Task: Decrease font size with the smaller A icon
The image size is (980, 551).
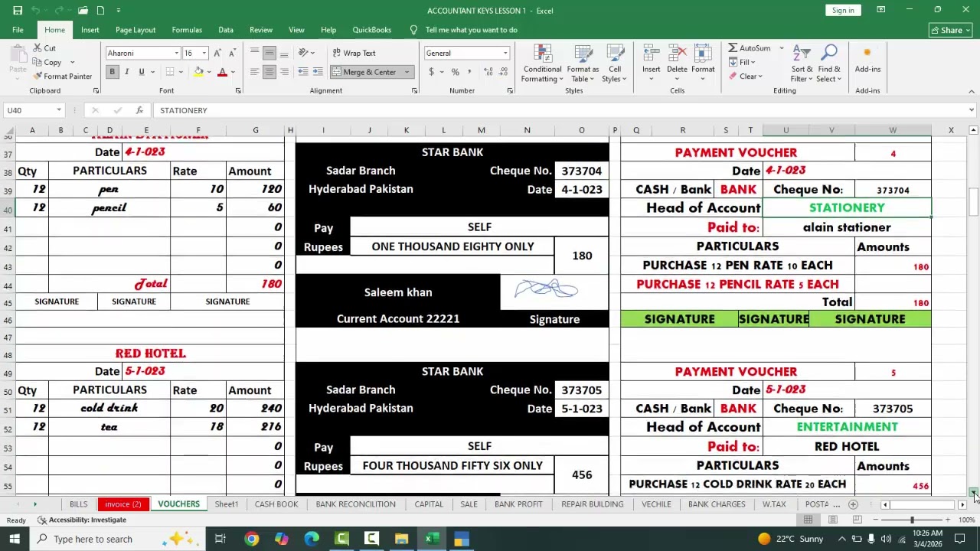Action: click(233, 53)
